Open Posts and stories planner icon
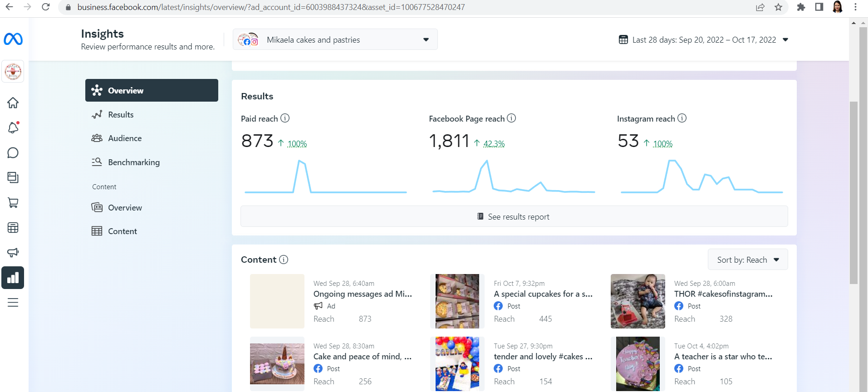 13,177
